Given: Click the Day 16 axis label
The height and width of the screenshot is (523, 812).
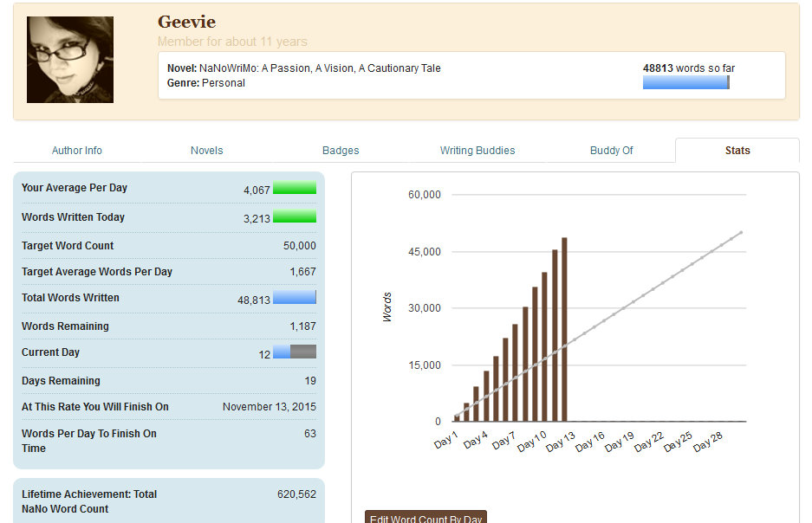Looking at the screenshot, I should point(590,442).
